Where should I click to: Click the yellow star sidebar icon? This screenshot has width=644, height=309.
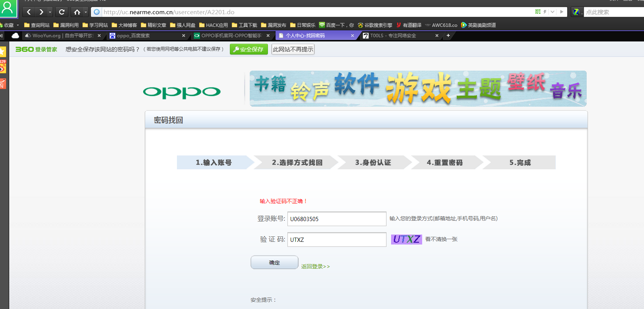click(x=3, y=51)
